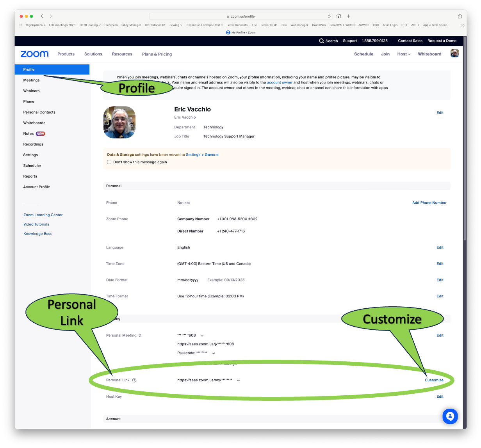This screenshot has width=481, height=448.
Task: Open Plans & Pricing
Action: 157,54
